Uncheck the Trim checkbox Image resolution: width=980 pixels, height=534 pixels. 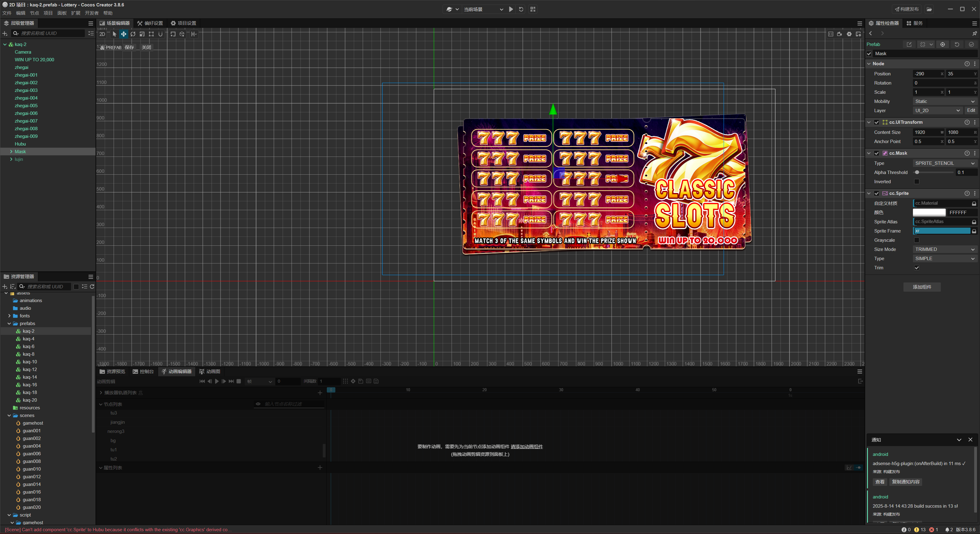(x=917, y=267)
